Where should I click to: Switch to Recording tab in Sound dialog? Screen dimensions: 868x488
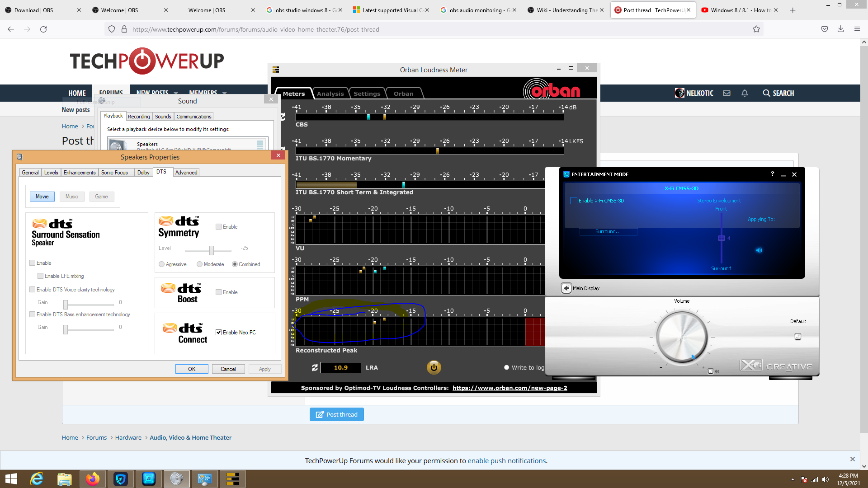[139, 117]
